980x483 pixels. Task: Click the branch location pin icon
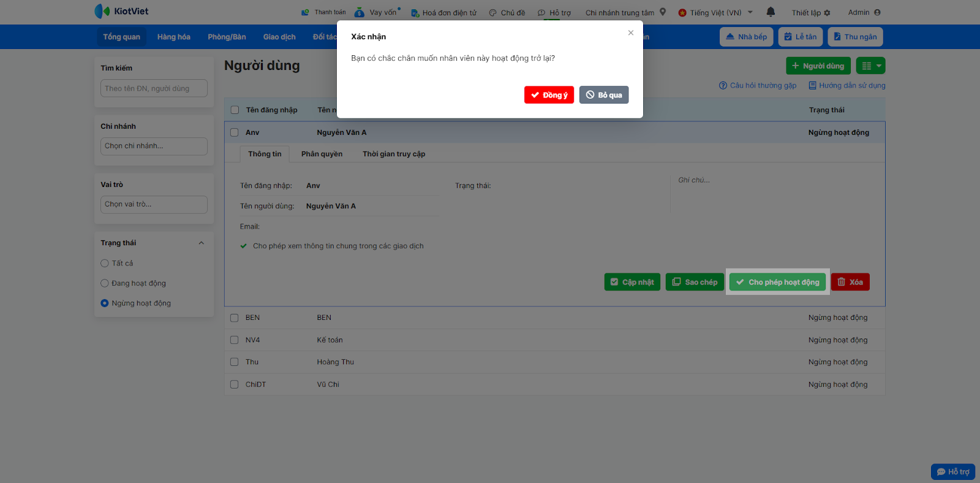663,12
